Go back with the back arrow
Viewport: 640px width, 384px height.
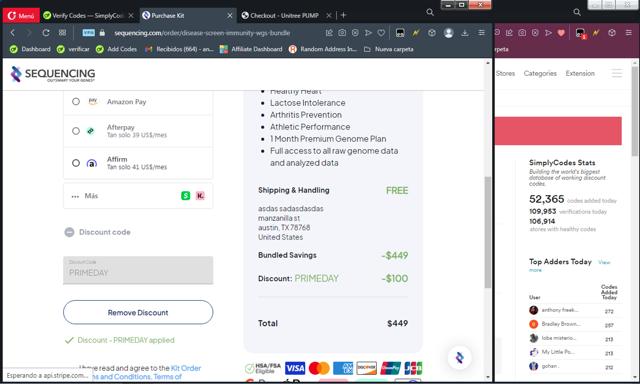click(x=13, y=33)
